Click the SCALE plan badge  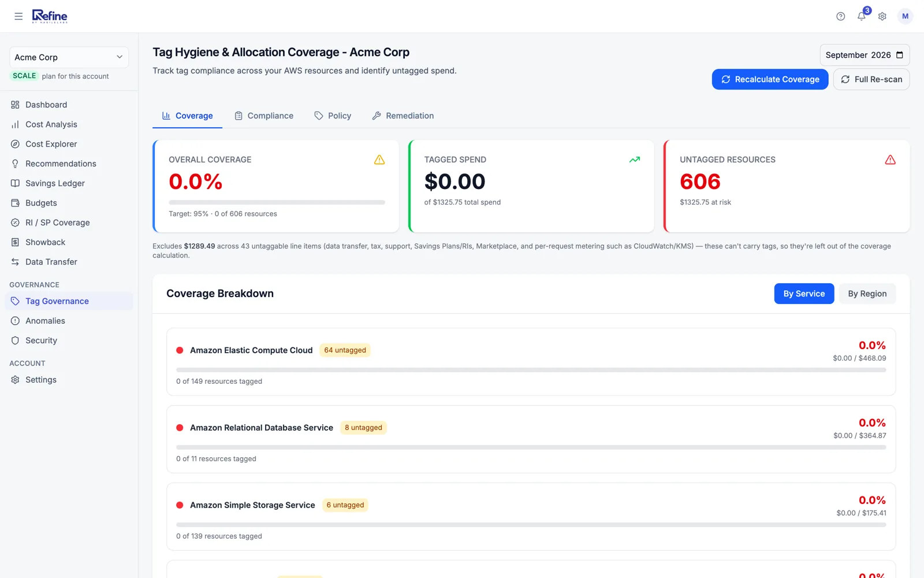tap(24, 76)
